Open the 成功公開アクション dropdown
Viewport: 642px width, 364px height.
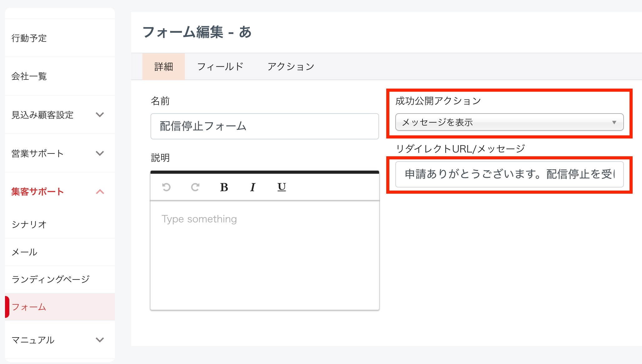509,122
